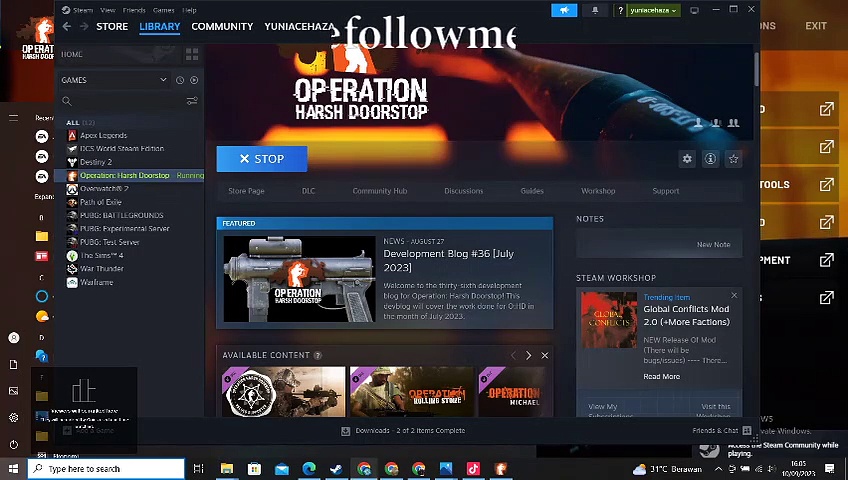Click Downloads status icon
This screenshot has height=480, width=848.
(x=346, y=431)
